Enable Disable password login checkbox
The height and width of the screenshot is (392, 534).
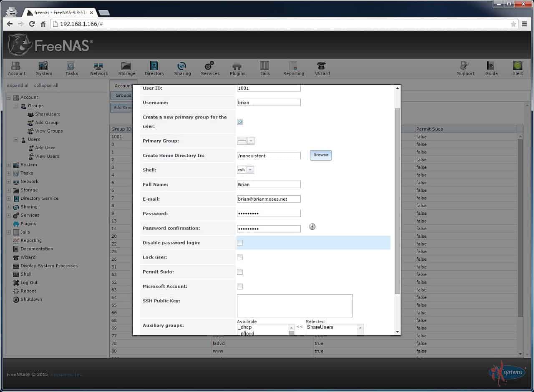[x=240, y=243]
